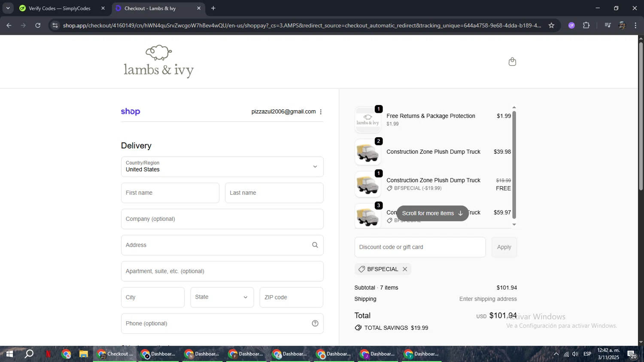Remove the BFSPECIAL discount code

(405, 269)
